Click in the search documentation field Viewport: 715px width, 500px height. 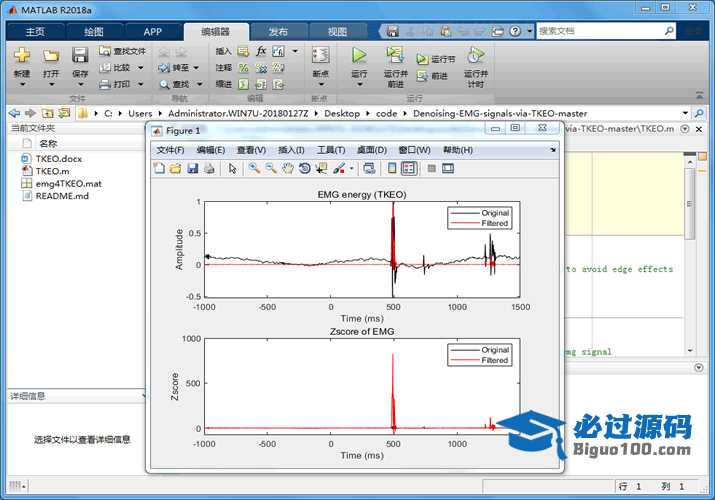pos(600,31)
